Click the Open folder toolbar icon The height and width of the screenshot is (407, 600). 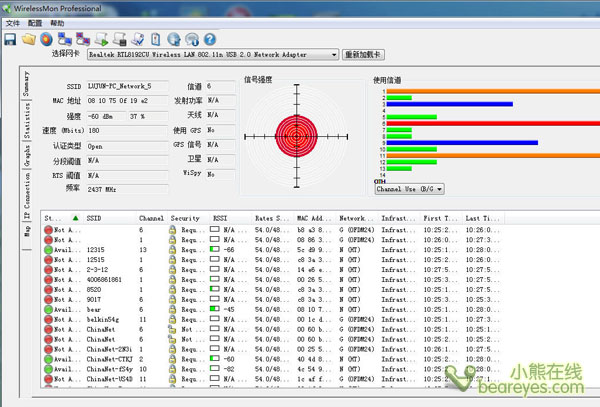29,39
